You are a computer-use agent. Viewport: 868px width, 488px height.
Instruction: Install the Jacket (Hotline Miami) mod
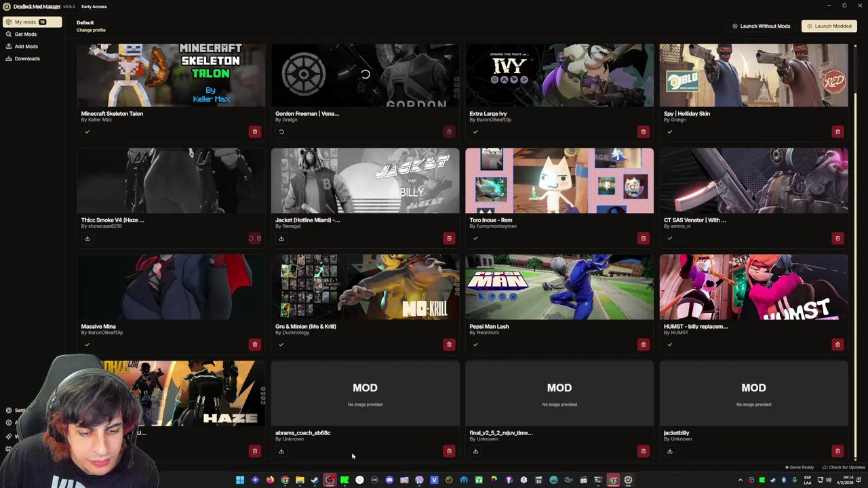point(281,238)
